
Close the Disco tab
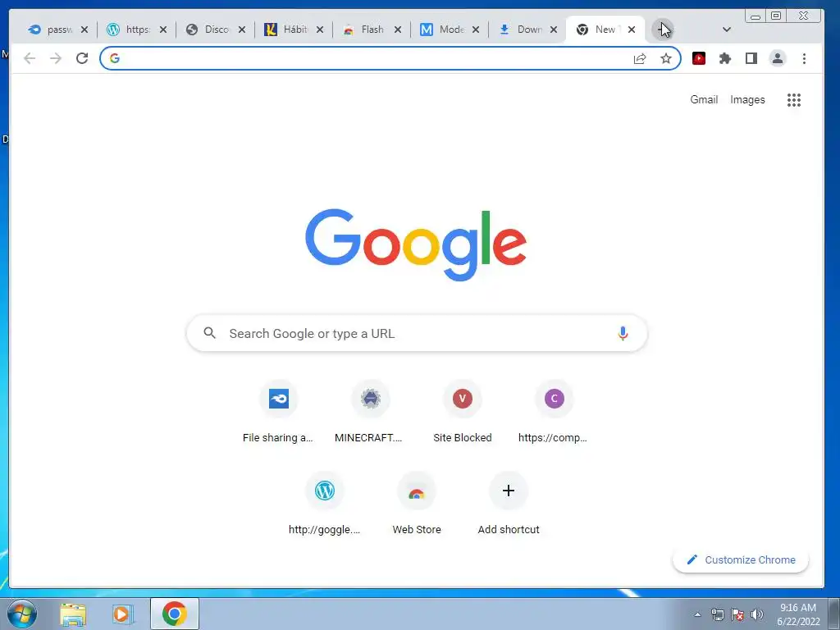pos(242,30)
